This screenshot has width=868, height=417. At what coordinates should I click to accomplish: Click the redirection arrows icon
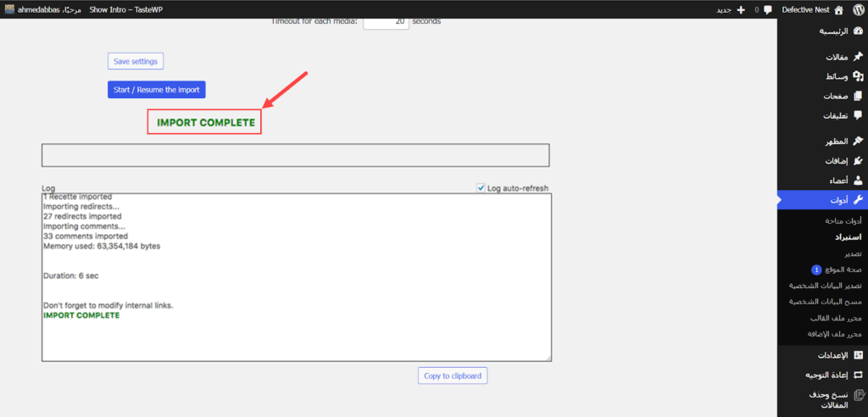858,375
